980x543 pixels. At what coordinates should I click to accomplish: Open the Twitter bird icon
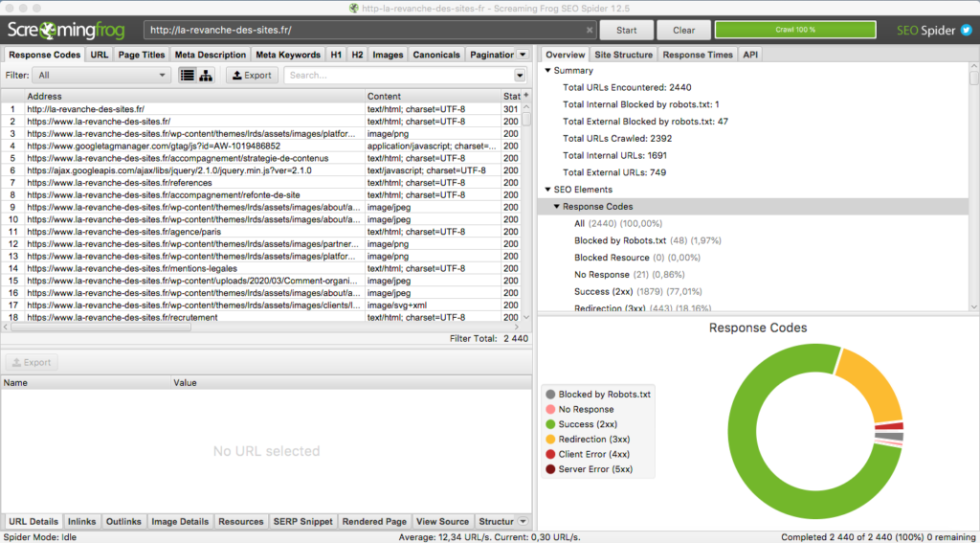967,30
